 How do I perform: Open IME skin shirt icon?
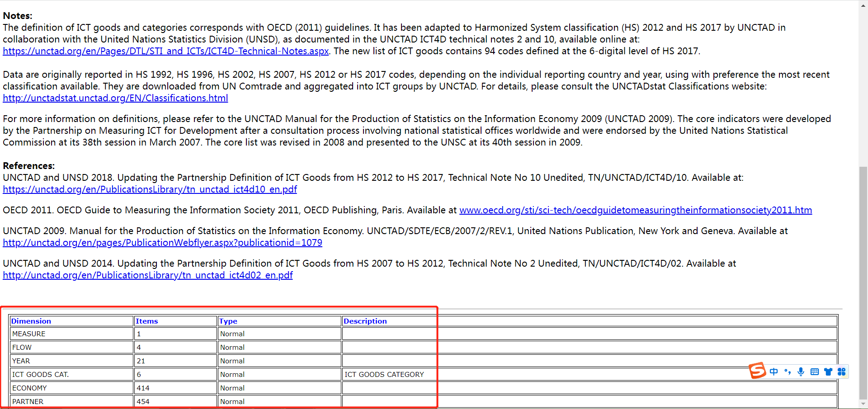(x=828, y=371)
